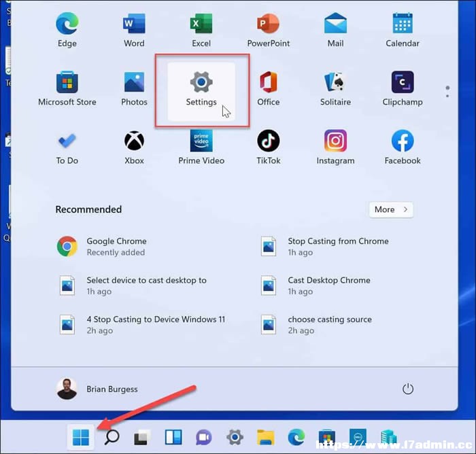Open Prime Video app
476x454 pixels.
click(201, 147)
